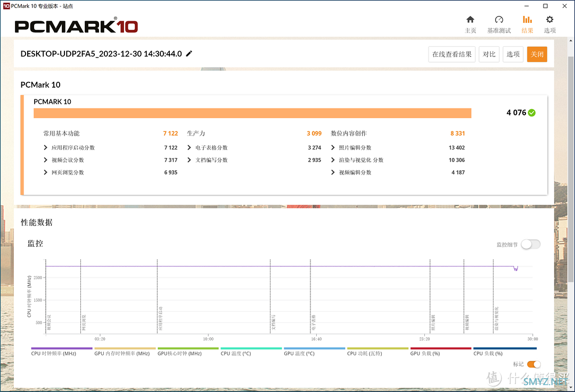
Task: Click the orange PCMARK 10 score bar
Action: point(252,113)
